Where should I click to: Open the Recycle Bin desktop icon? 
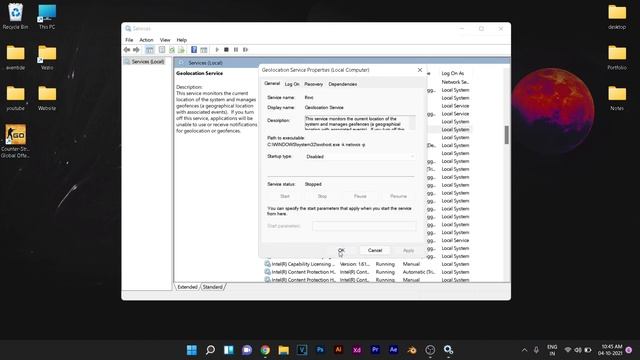pyautogui.click(x=16, y=16)
